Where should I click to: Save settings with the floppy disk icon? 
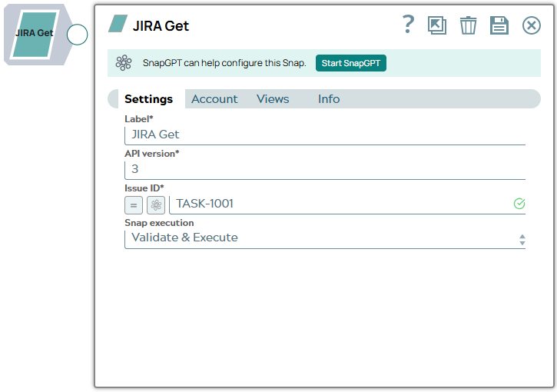pyautogui.click(x=499, y=25)
